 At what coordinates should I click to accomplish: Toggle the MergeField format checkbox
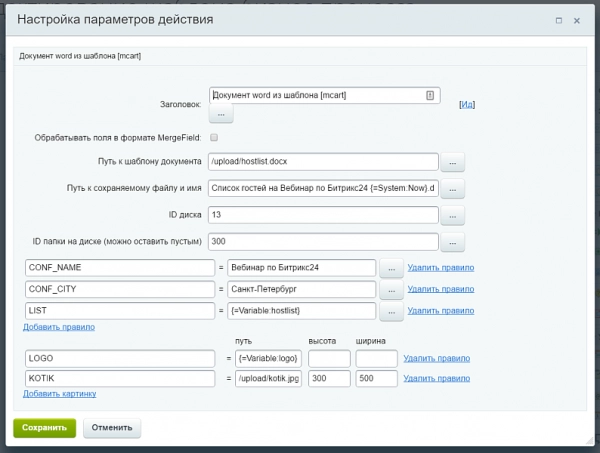click(214, 137)
